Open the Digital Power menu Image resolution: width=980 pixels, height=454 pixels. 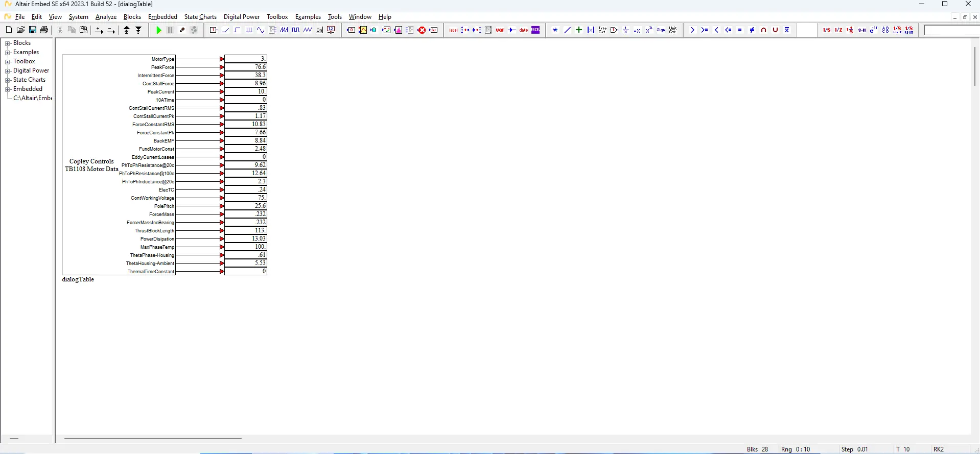click(x=242, y=17)
